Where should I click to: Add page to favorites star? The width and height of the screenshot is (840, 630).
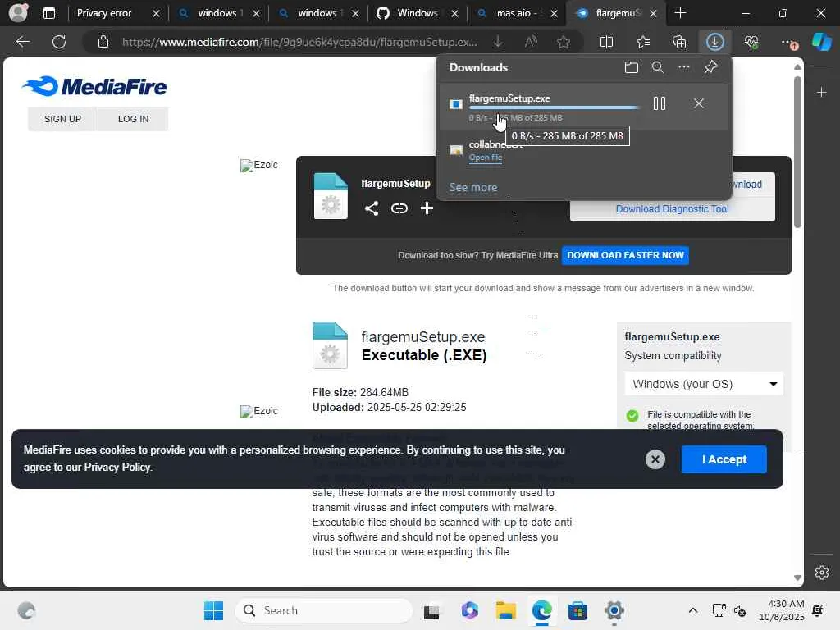(x=563, y=42)
